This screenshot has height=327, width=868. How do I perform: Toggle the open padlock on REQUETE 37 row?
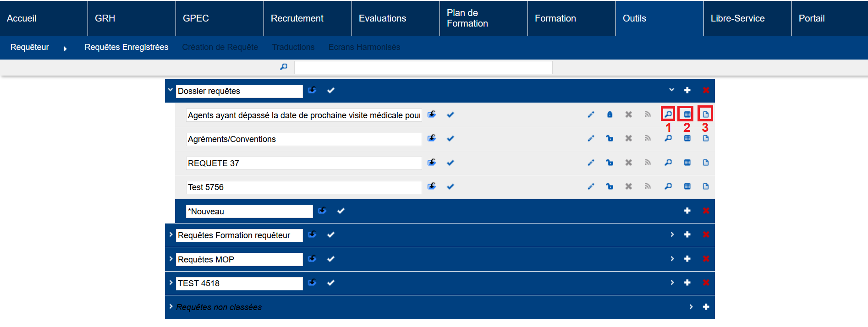pos(610,163)
